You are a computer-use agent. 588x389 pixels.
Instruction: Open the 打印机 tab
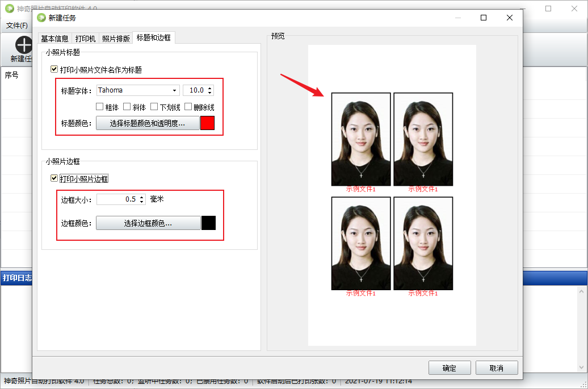coord(85,39)
